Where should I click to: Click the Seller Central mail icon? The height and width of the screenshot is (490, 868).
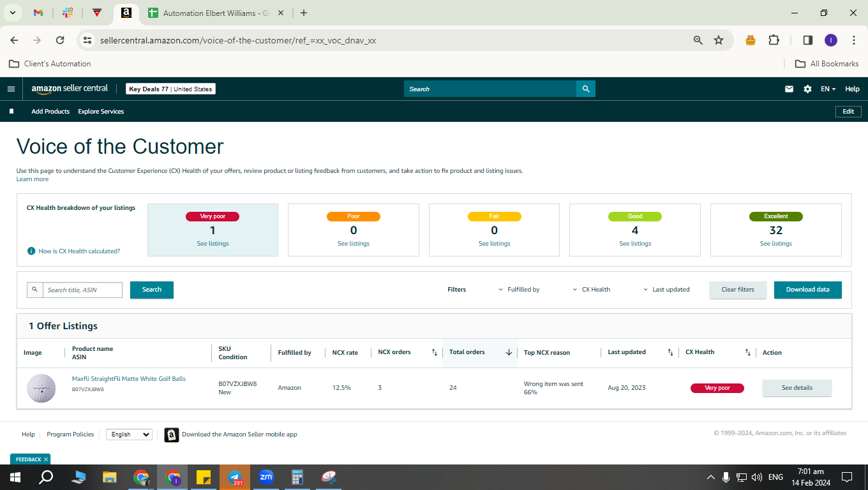click(789, 89)
